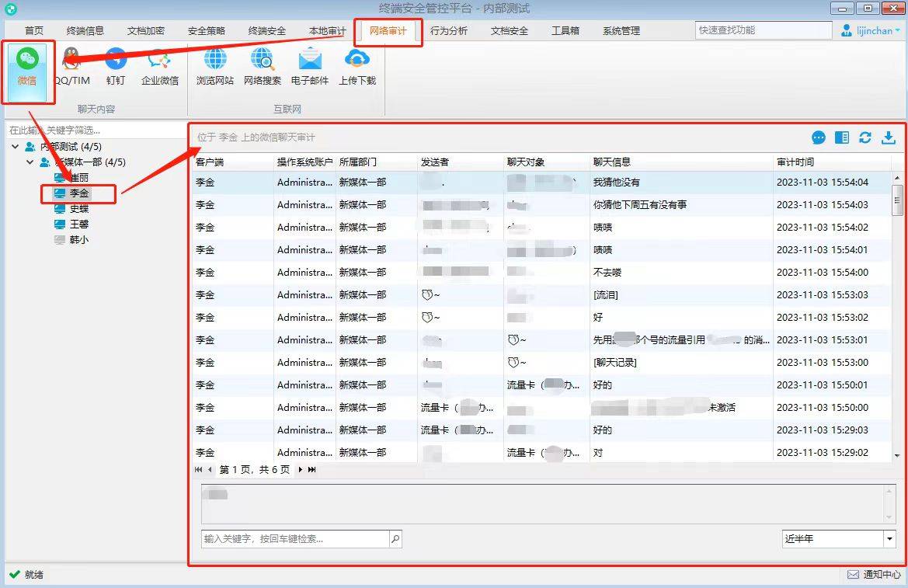Click the 快速查找功能 search field
908x588 pixels.
click(764, 30)
